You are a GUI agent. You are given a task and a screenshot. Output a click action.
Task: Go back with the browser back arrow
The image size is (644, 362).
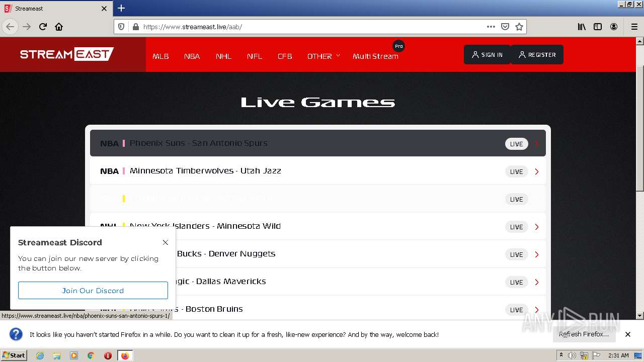[10, 27]
